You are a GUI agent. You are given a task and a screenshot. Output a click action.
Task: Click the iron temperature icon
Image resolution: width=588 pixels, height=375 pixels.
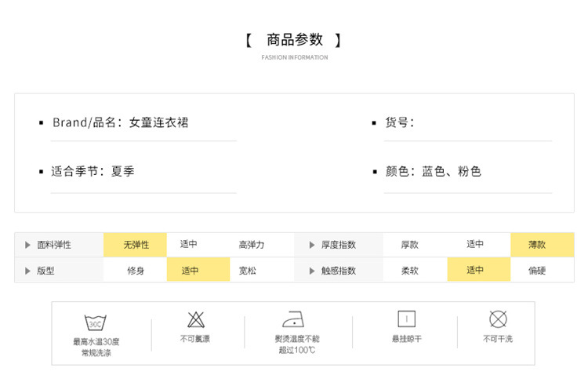pyautogui.click(x=293, y=319)
